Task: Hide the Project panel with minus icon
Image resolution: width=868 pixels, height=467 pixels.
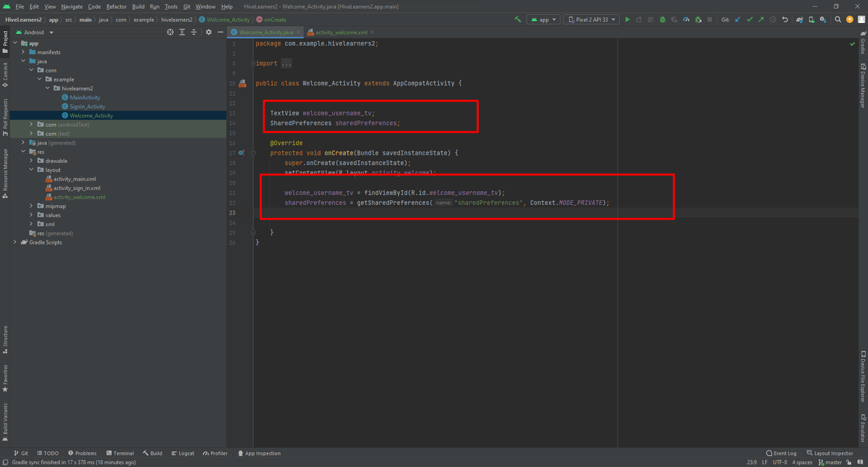Action: pos(220,32)
